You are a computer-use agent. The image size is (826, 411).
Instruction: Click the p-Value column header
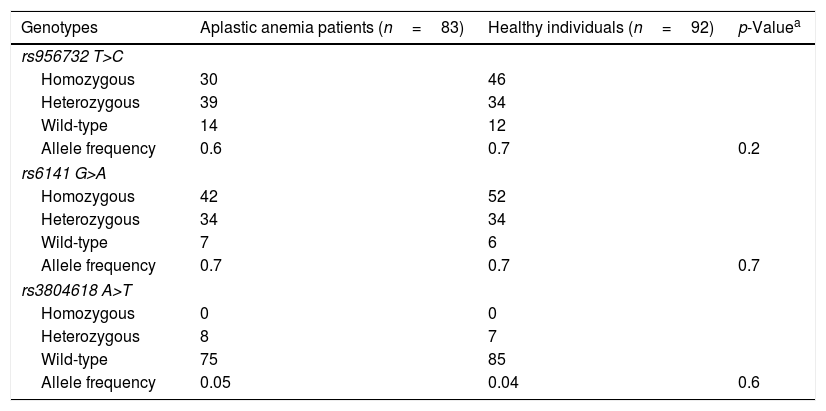768,26
